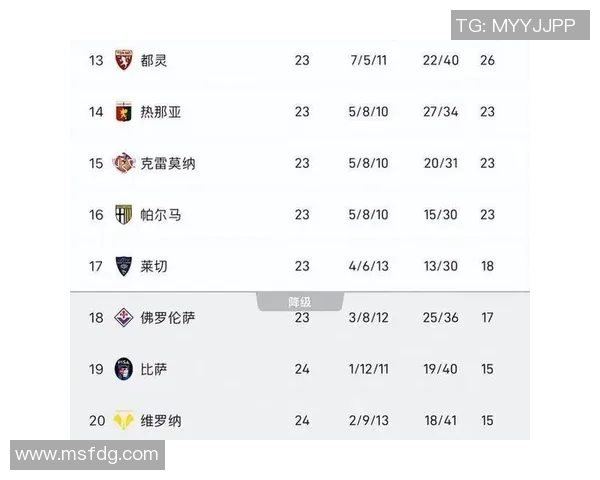Click 比萨's 19/40 goals cell
Image resolution: width=600 pixels, height=480 pixels.
pos(440,369)
